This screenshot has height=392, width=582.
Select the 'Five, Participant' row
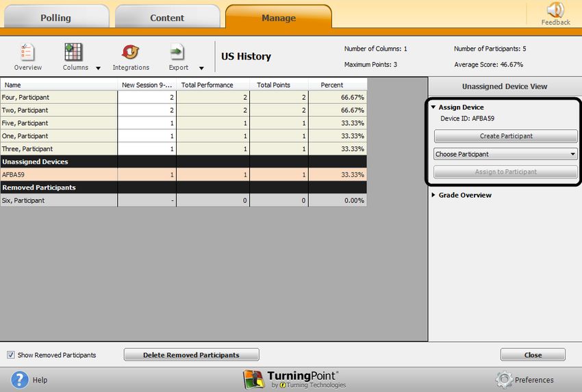click(x=184, y=123)
